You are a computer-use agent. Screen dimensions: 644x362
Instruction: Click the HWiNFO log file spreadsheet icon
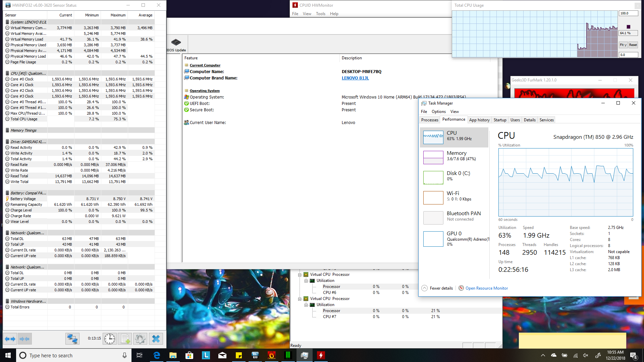point(125,339)
